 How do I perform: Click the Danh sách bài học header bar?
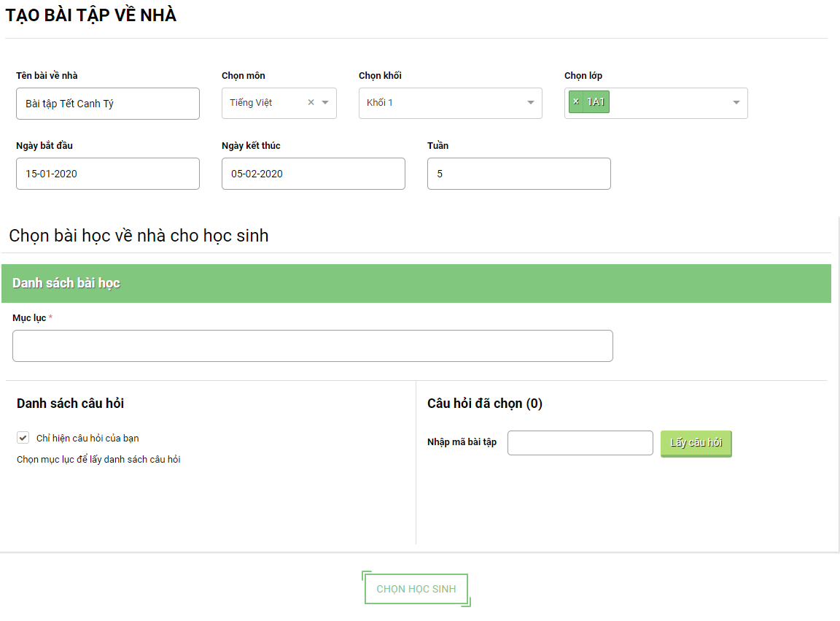[416, 283]
